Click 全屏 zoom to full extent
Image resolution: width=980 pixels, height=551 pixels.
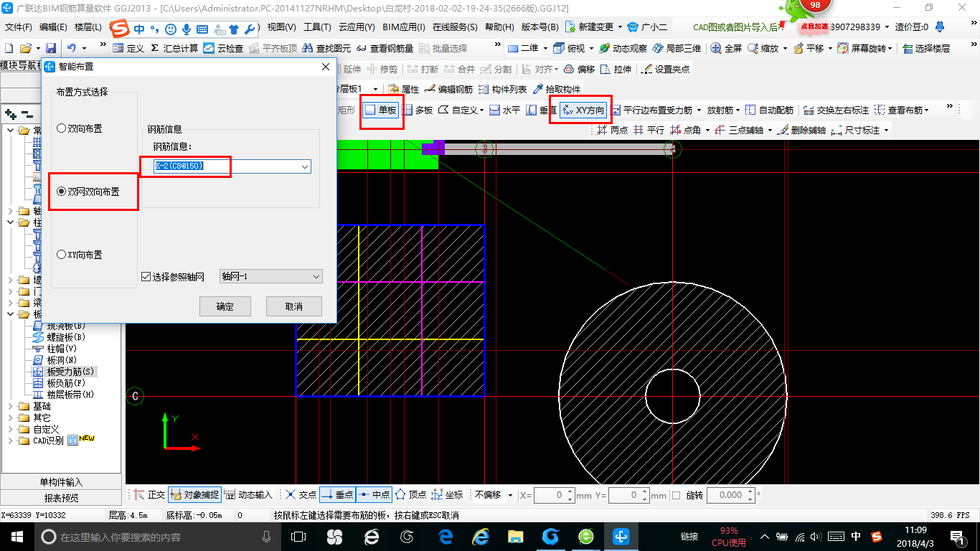pyautogui.click(x=726, y=49)
